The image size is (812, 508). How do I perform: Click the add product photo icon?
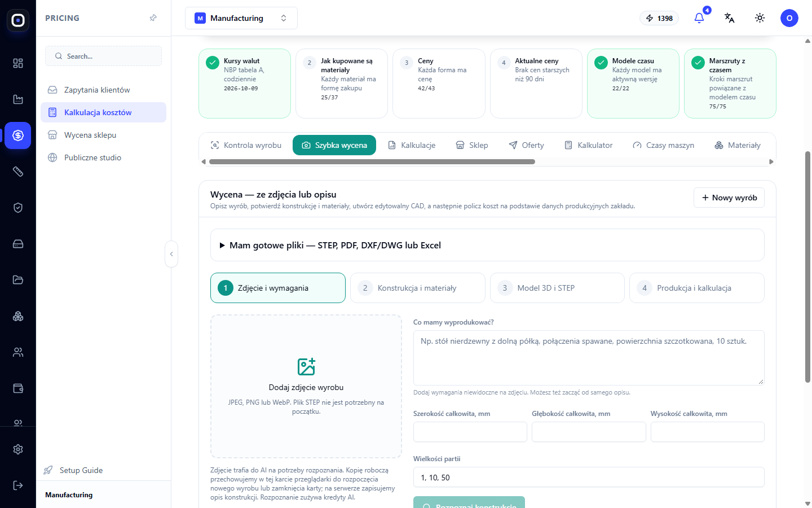(x=306, y=367)
